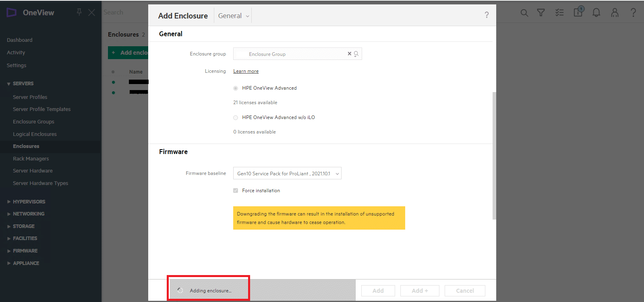Close the OneView navigation sidebar
This screenshot has width=644, height=302.
click(x=92, y=12)
